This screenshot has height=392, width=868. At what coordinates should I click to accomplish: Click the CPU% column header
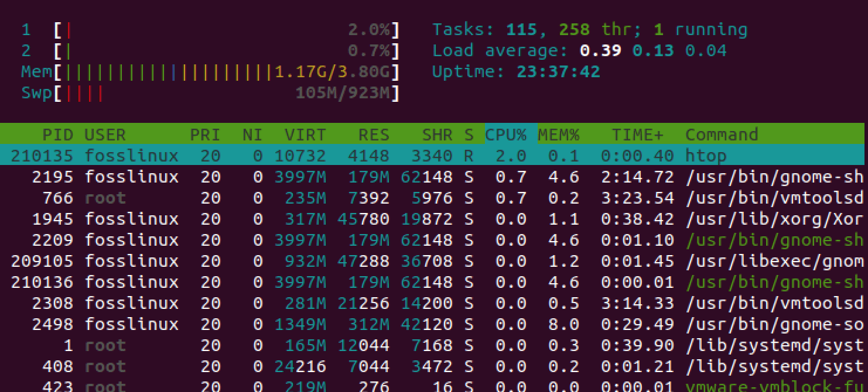tap(507, 134)
